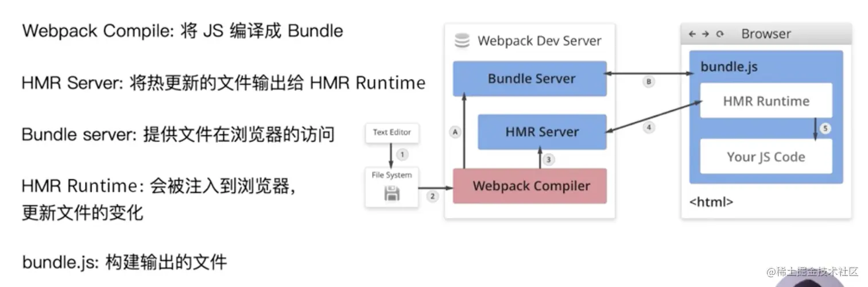
Task: Click the line starting with HMR Runtime:
Action: tap(159, 187)
